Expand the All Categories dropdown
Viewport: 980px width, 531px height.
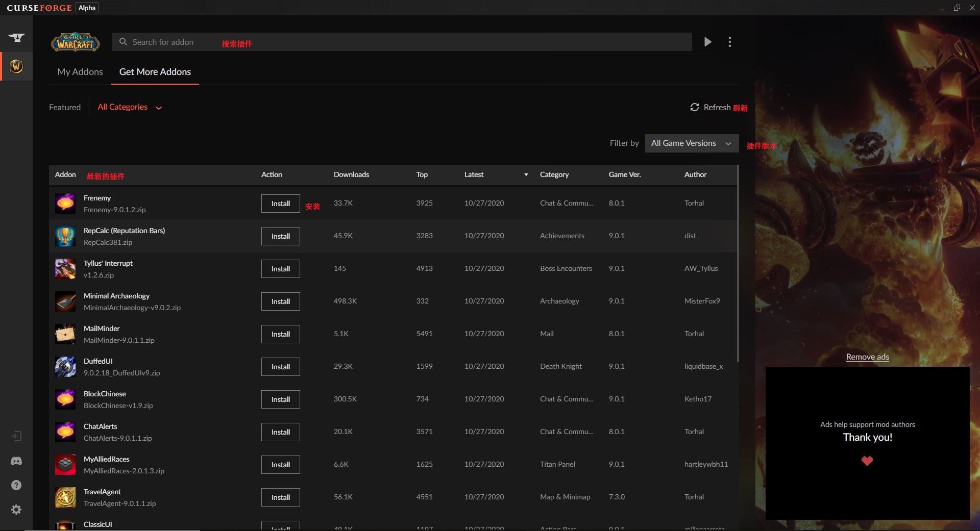[130, 107]
